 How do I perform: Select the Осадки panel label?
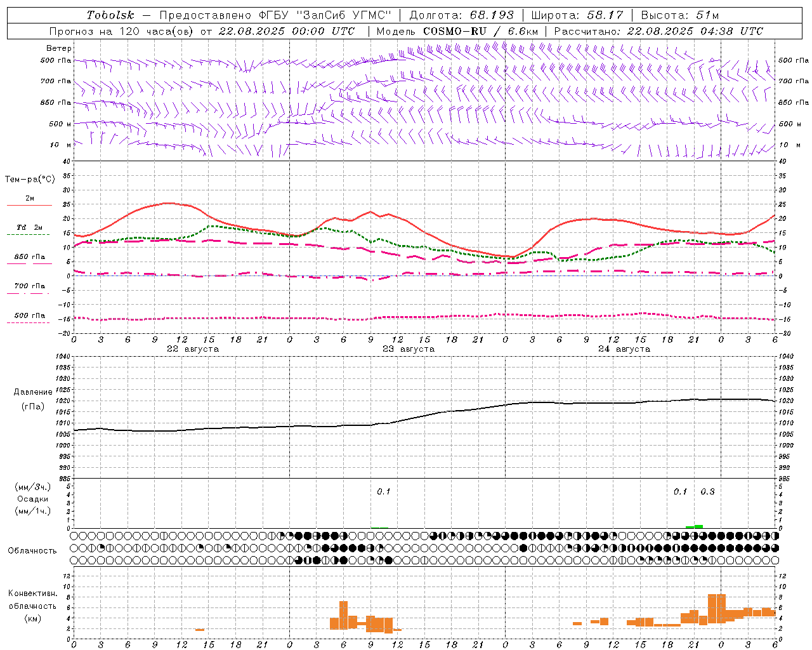point(33,499)
